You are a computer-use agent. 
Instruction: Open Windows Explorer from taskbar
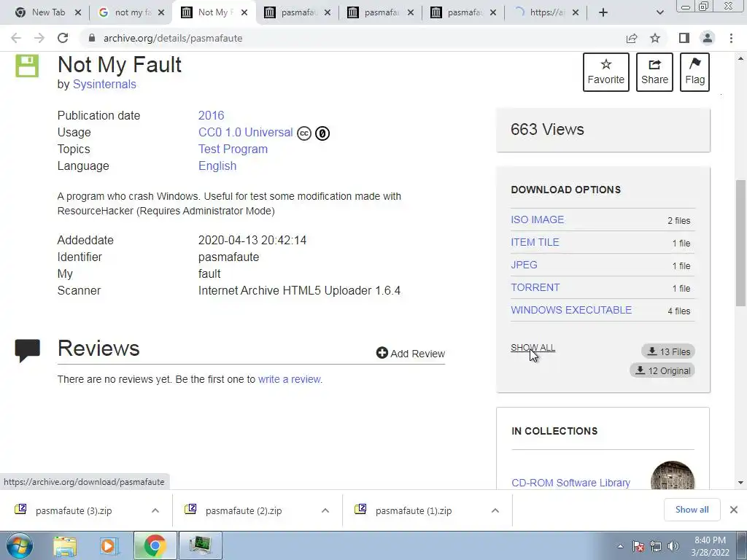(x=65, y=546)
